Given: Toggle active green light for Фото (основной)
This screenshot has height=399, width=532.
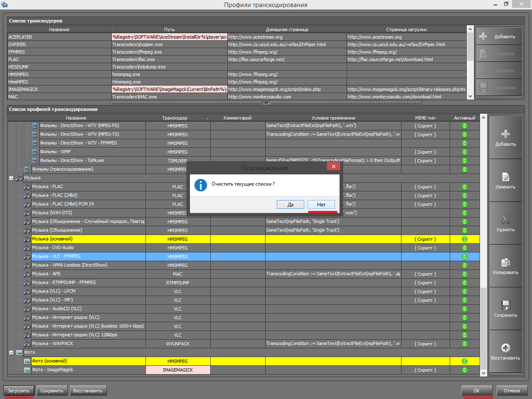Looking at the screenshot, I should pos(465,361).
